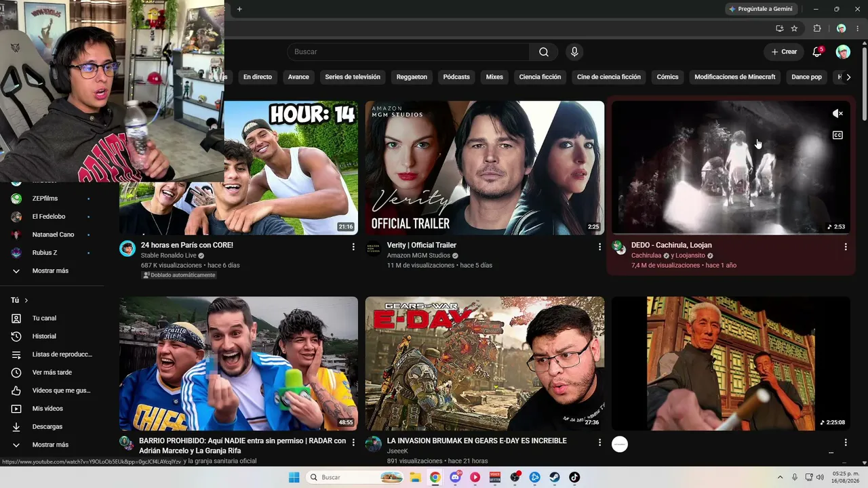Select the Cómics filter chip

(x=667, y=77)
